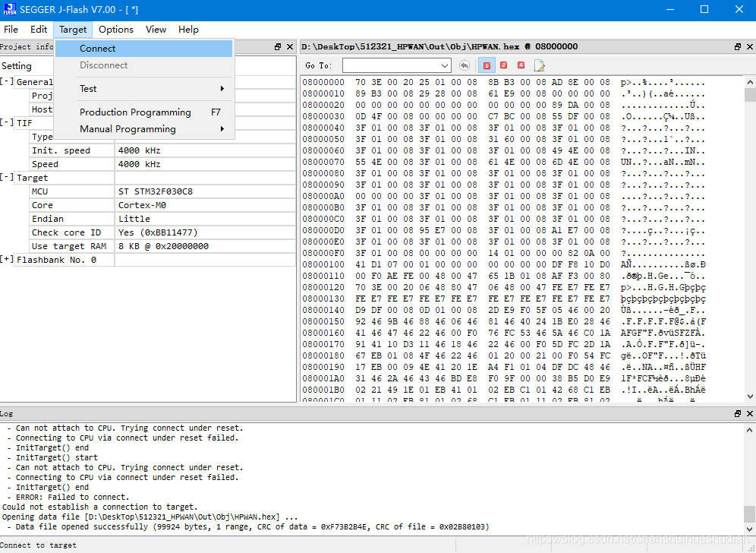Open the Edit menu

(x=39, y=30)
